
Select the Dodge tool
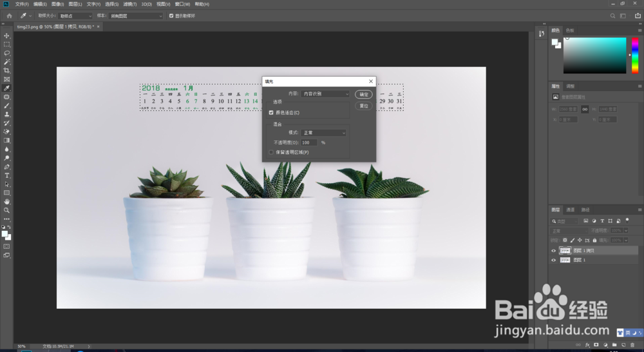[x=6, y=158]
